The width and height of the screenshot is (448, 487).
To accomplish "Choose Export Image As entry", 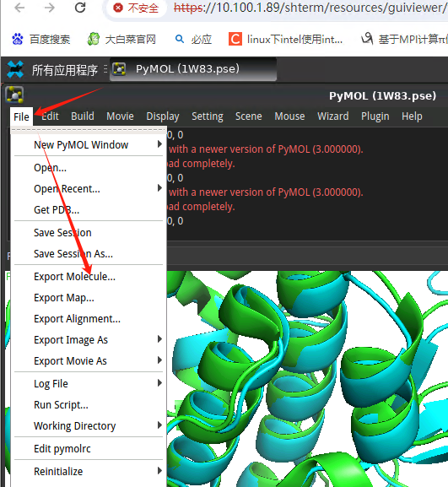I will (89, 340).
